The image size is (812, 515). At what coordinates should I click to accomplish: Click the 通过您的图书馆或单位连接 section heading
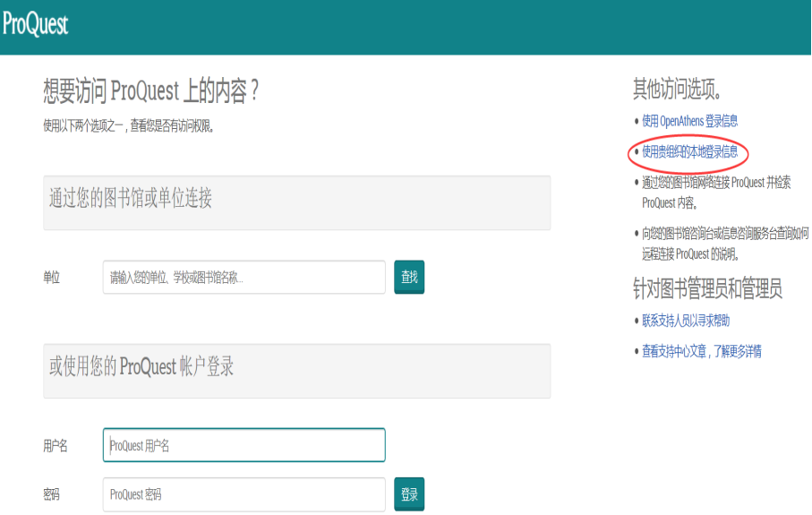[x=131, y=198]
